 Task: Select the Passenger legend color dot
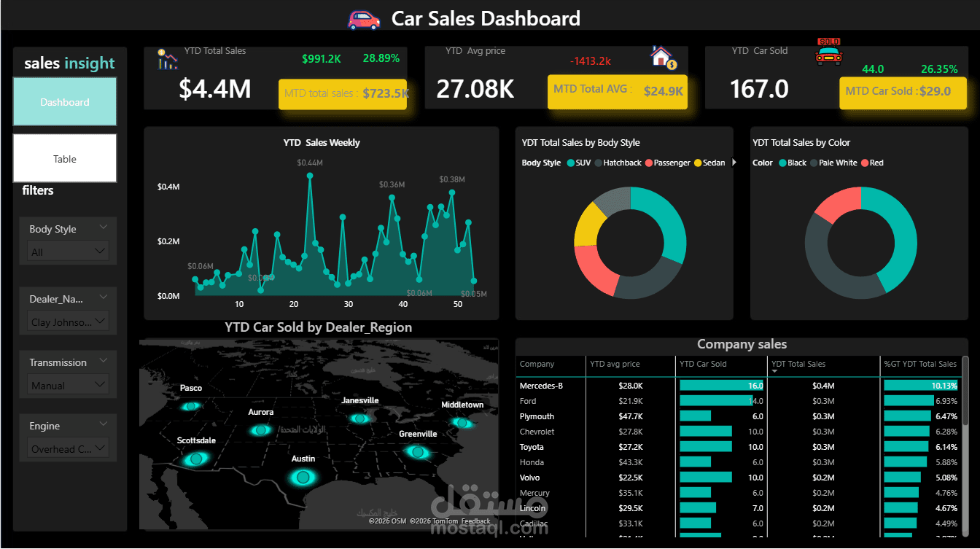point(648,163)
